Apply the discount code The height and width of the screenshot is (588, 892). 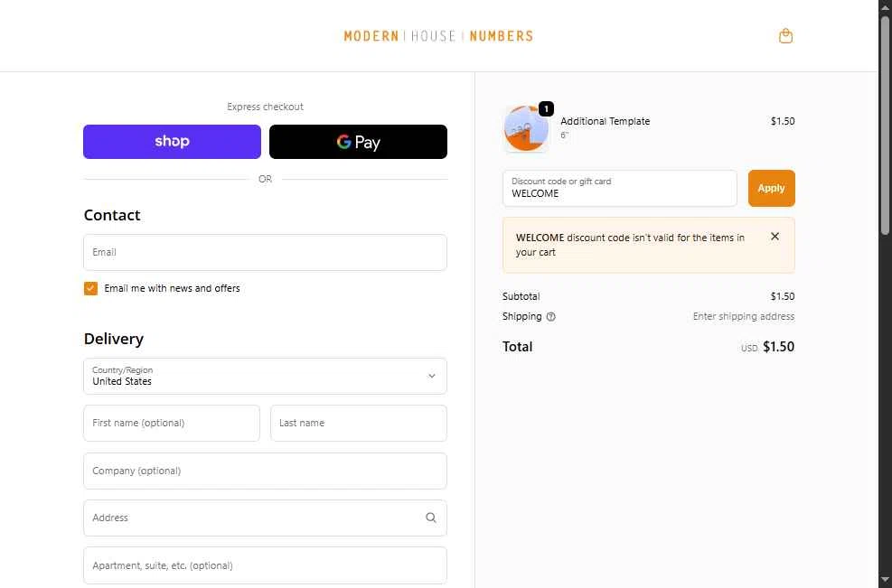(x=772, y=188)
